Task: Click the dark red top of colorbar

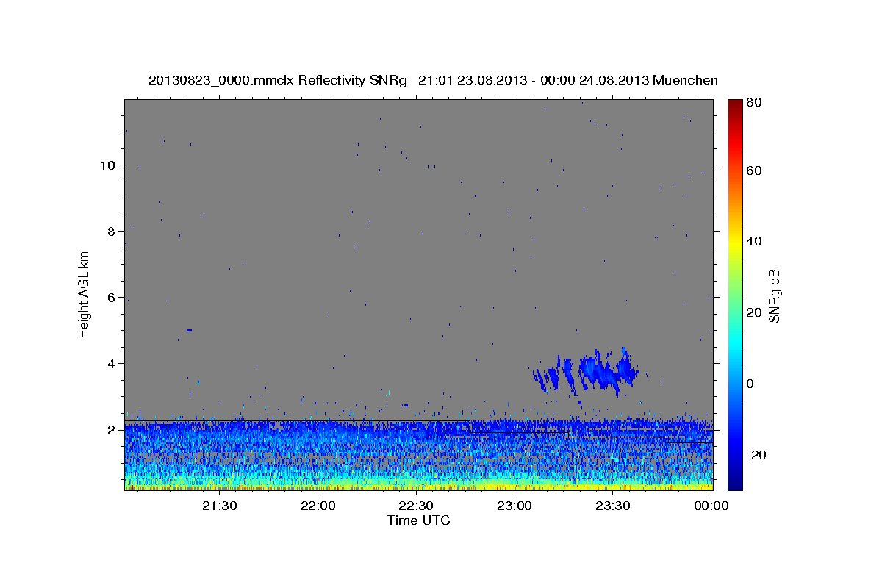Action: tap(735, 104)
